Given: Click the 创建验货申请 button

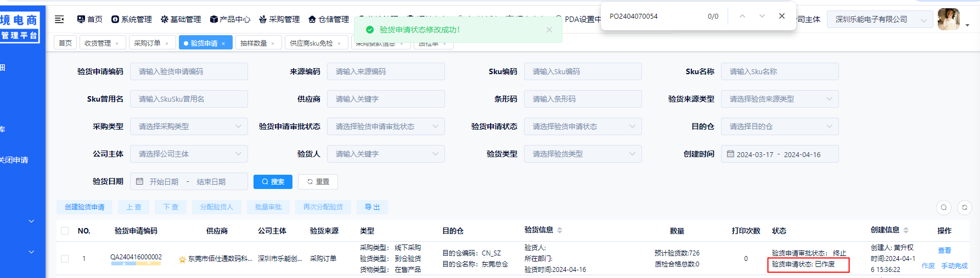Looking at the screenshot, I should click(x=85, y=207).
